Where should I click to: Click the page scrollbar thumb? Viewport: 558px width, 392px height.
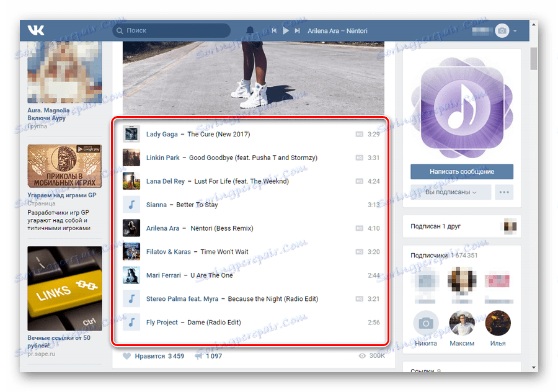533,58
